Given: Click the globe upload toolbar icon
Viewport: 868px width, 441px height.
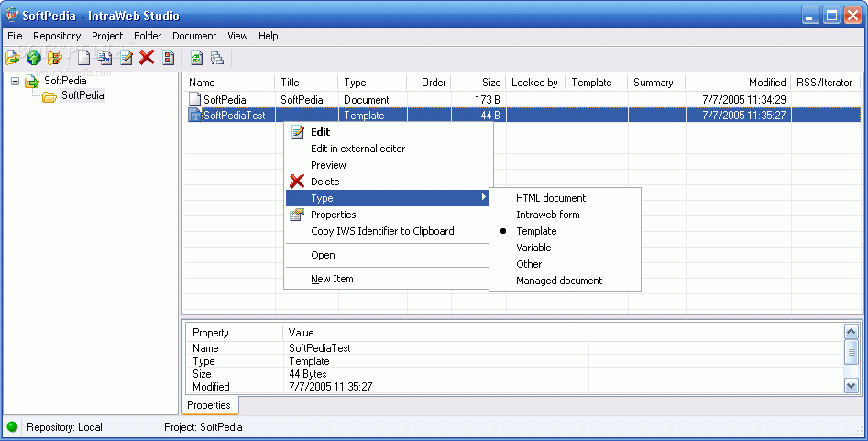Looking at the screenshot, I should coord(34,58).
